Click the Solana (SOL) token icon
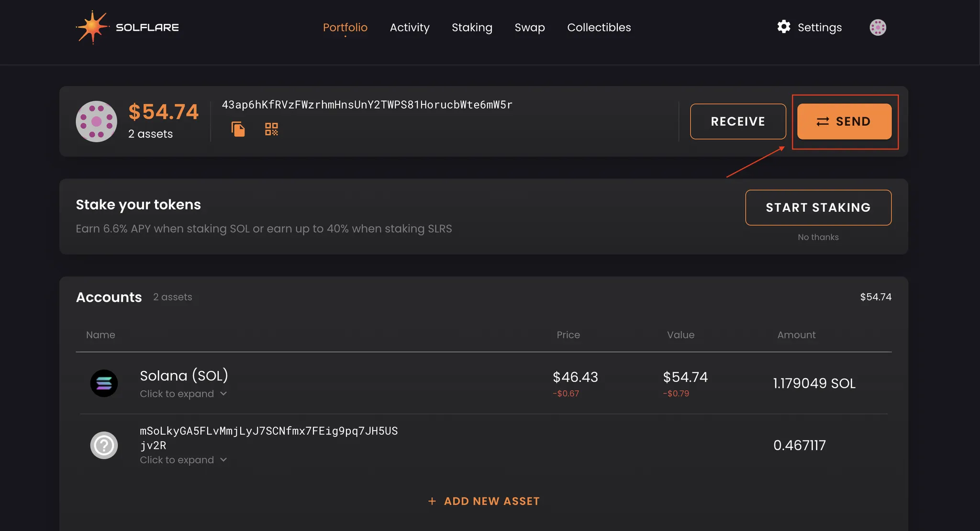980x531 pixels. click(104, 383)
